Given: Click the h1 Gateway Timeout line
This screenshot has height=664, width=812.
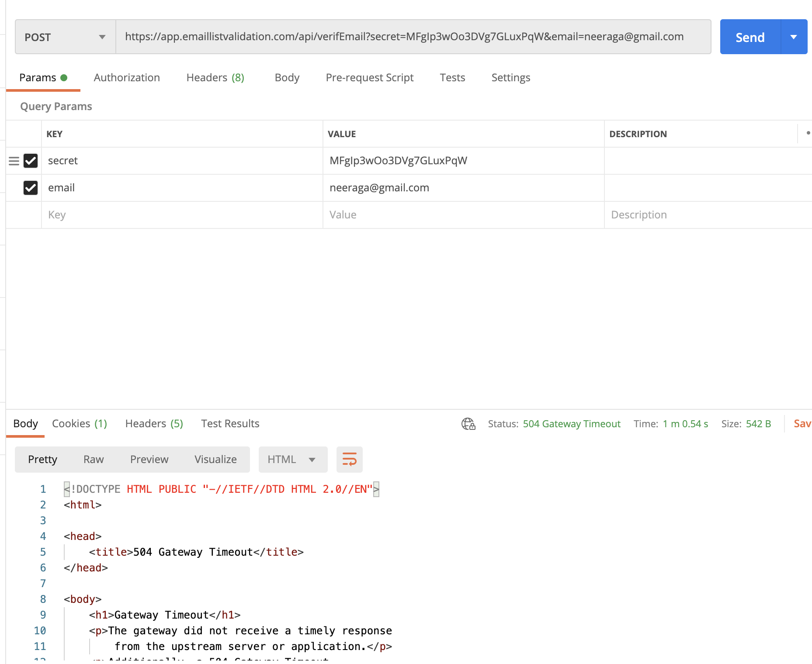Looking at the screenshot, I should tap(165, 615).
